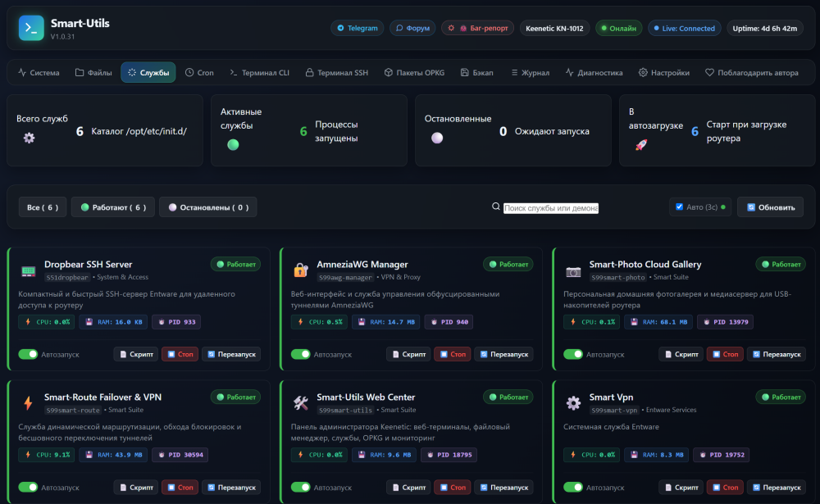Switch to the Система tab
Image resolution: width=820 pixels, height=504 pixels.
(x=39, y=73)
